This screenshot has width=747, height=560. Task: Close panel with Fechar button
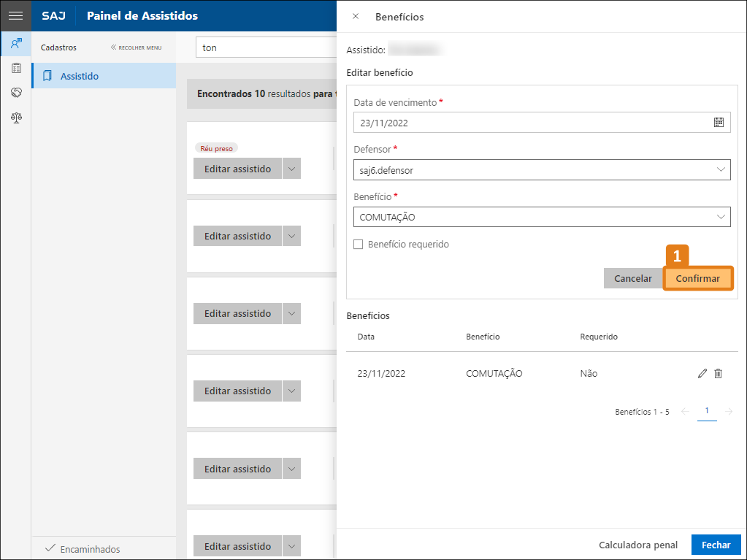(716, 545)
